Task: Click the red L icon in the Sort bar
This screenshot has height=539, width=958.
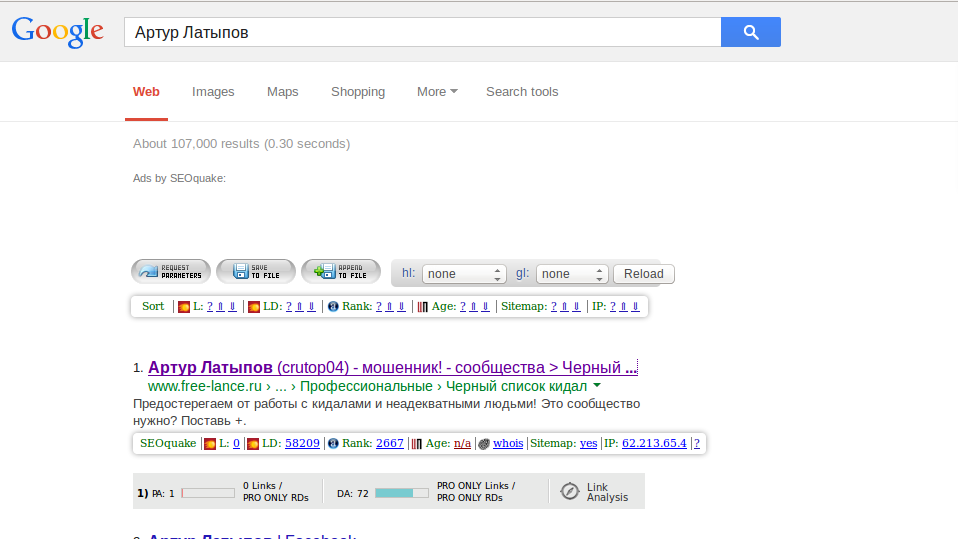Action: pyautogui.click(x=183, y=306)
